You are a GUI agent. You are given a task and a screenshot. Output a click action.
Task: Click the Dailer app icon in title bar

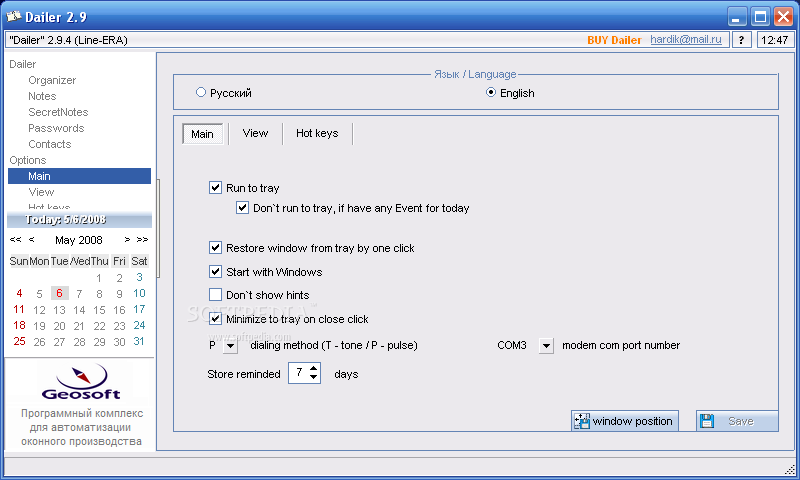[13, 16]
